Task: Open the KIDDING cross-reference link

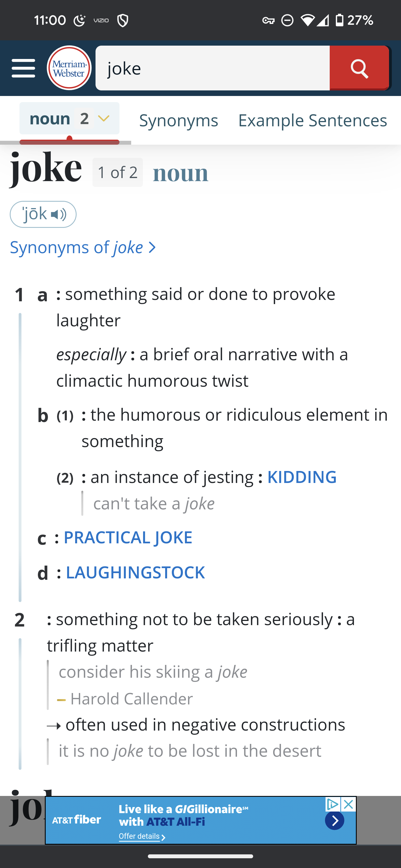Action: (302, 477)
